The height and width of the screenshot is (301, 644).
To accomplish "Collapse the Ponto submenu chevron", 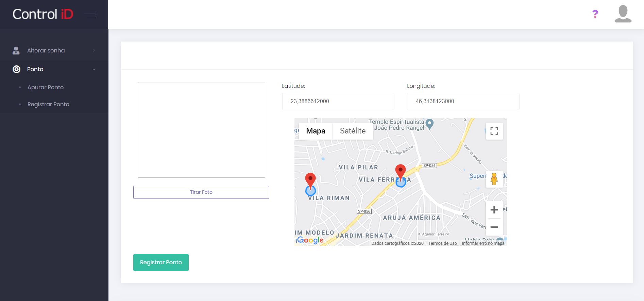I will [94, 69].
